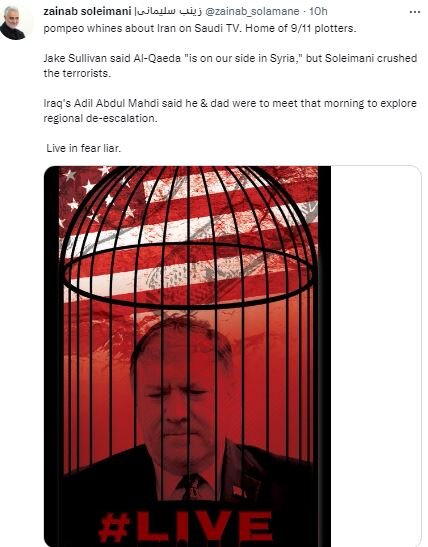Select the line about Saudi TV
The image size is (428, 547).
coord(200,28)
